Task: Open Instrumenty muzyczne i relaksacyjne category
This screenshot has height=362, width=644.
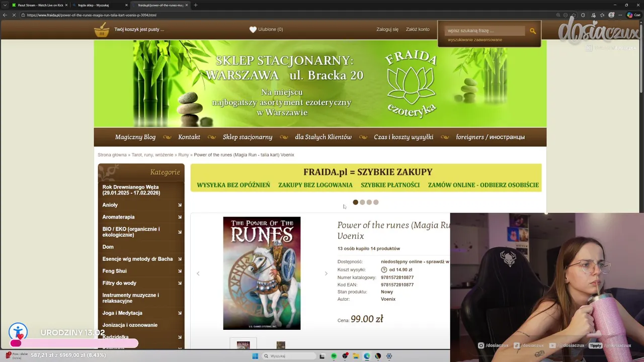Action: 131,298
